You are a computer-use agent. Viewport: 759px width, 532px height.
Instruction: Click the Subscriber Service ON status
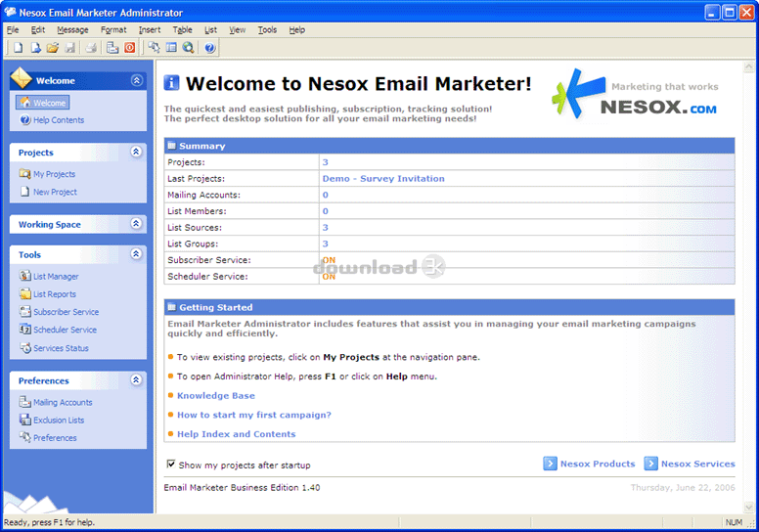[x=330, y=260]
